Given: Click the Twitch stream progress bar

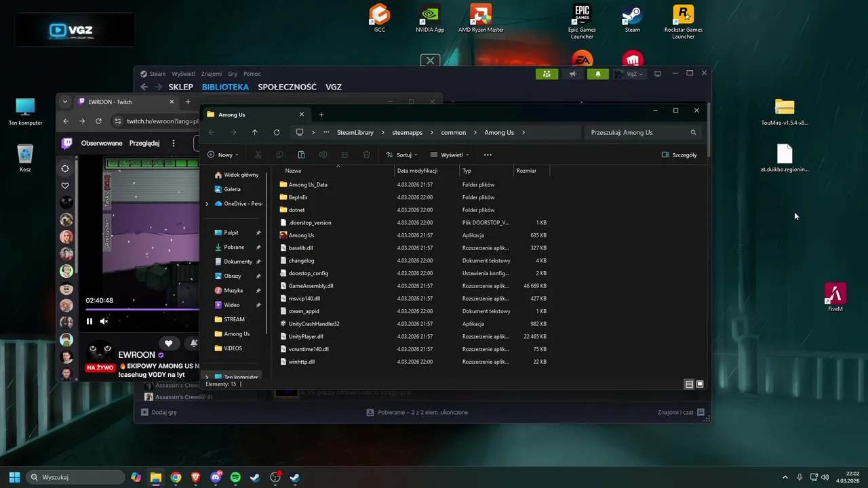Looking at the screenshot, I should click(x=142, y=310).
